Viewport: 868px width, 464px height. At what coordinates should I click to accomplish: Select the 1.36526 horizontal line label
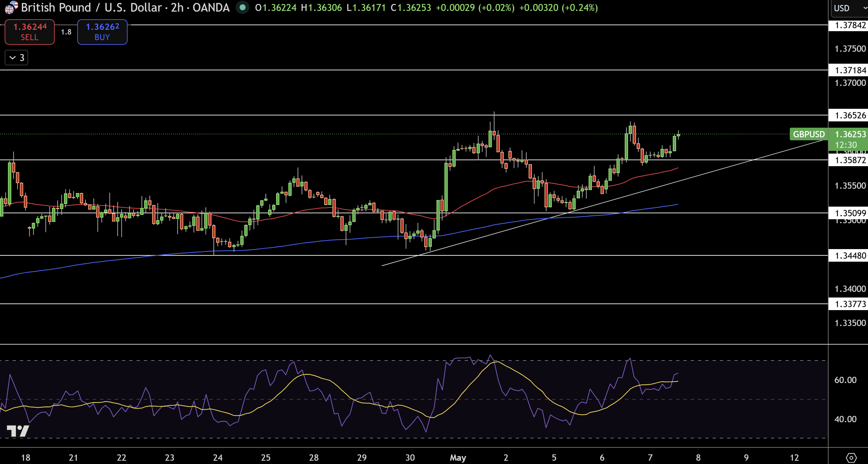pos(848,115)
